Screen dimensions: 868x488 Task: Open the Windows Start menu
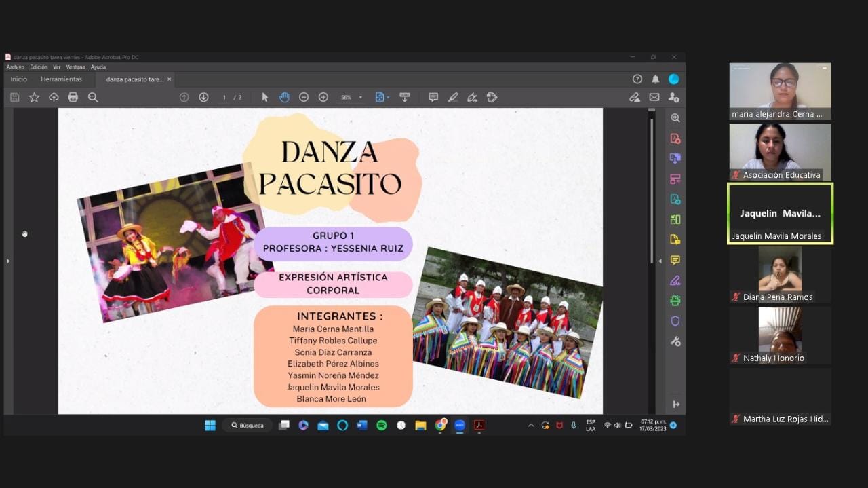(210, 426)
